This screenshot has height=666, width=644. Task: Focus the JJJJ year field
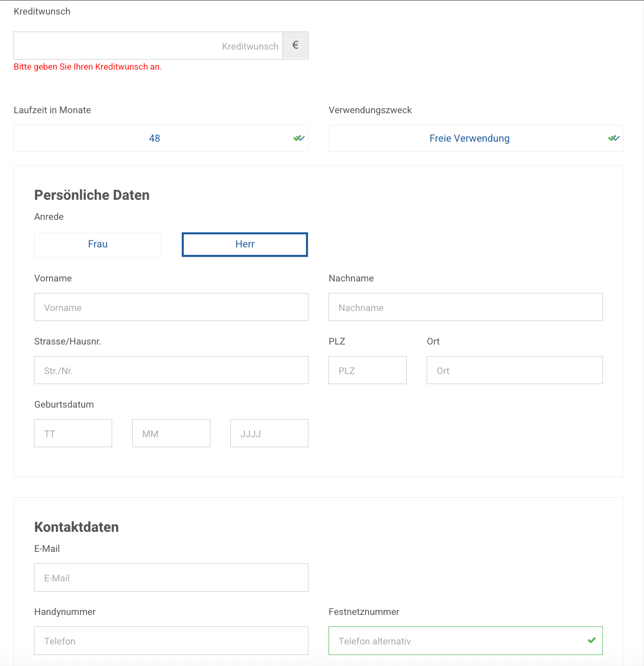coord(269,433)
